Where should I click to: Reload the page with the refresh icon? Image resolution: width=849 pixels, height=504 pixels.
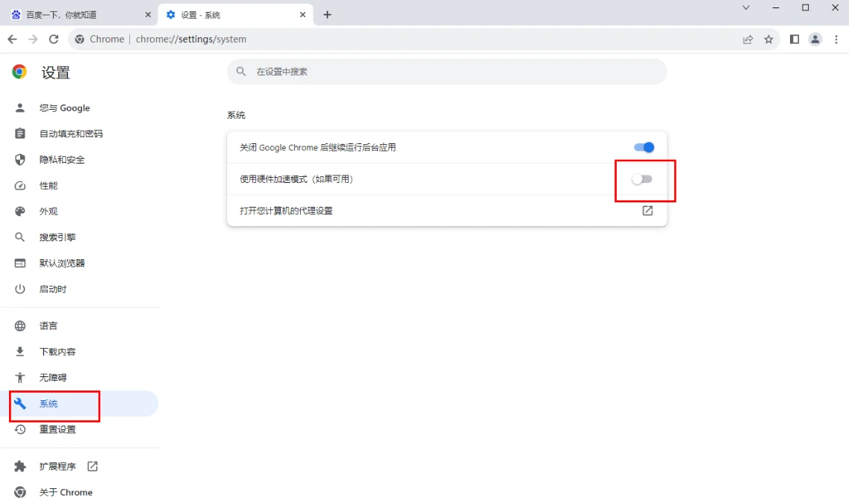54,39
